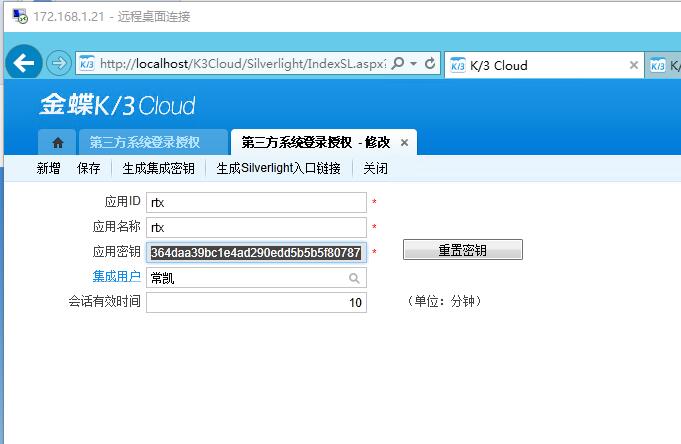Go to the home tab icon

(x=57, y=142)
